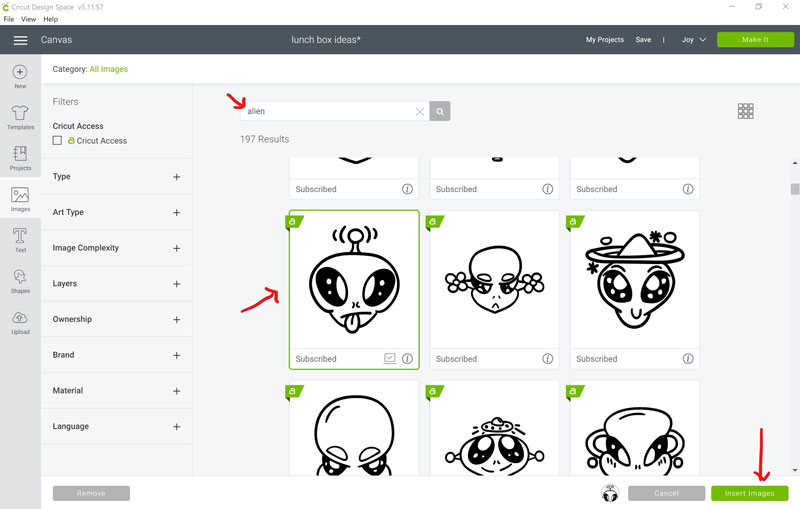Click the Cancel button

pyautogui.click(x=666, y=493)
